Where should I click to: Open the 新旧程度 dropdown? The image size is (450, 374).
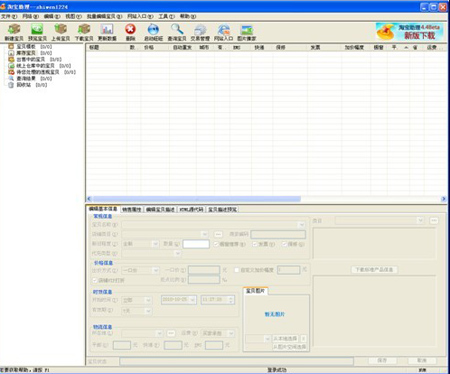(155, 244)
